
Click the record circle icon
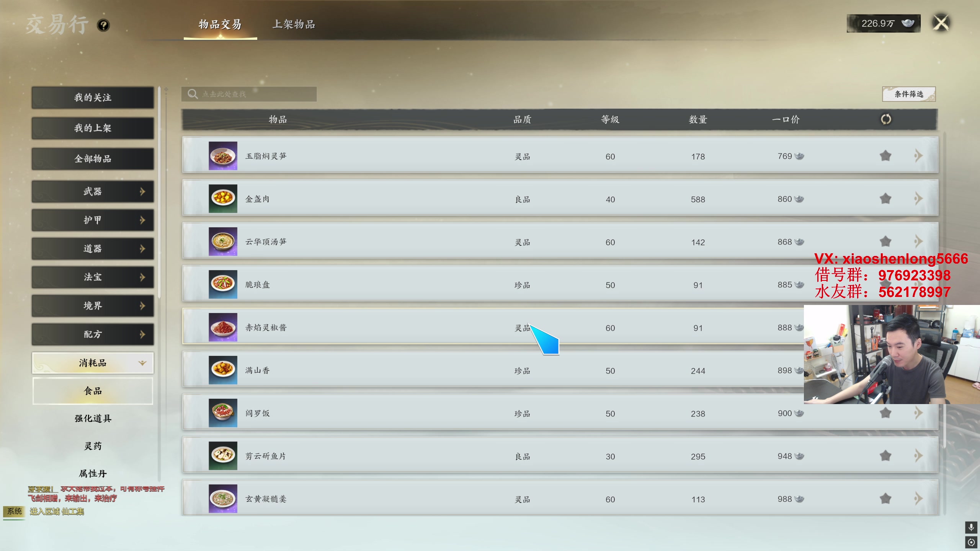(x=971, y=542)
